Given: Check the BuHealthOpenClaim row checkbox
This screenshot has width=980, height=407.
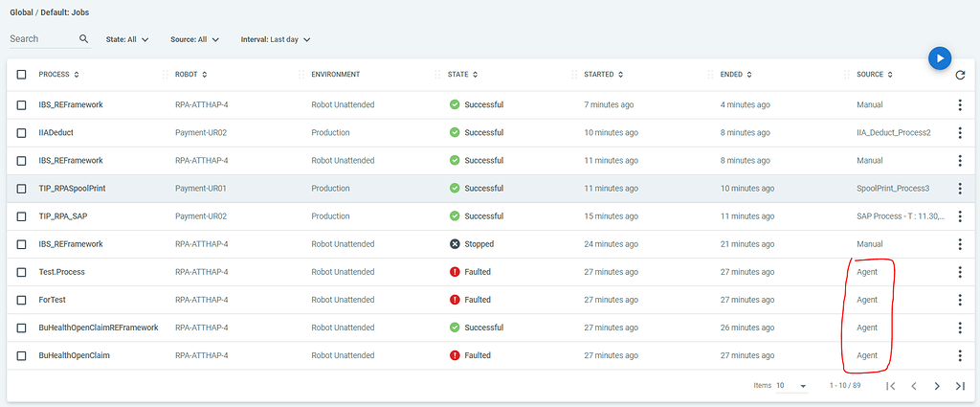Looking at the screenshot, I should 22,355.
